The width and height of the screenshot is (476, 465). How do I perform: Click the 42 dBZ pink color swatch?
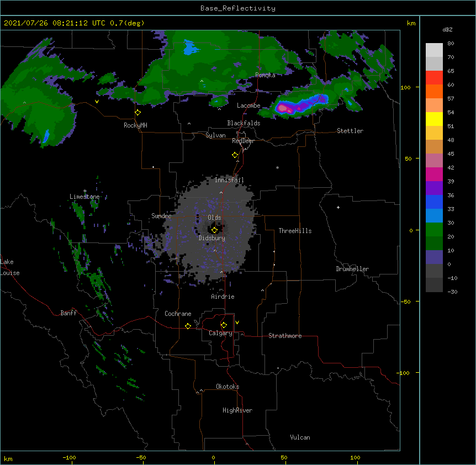[434, 161]
